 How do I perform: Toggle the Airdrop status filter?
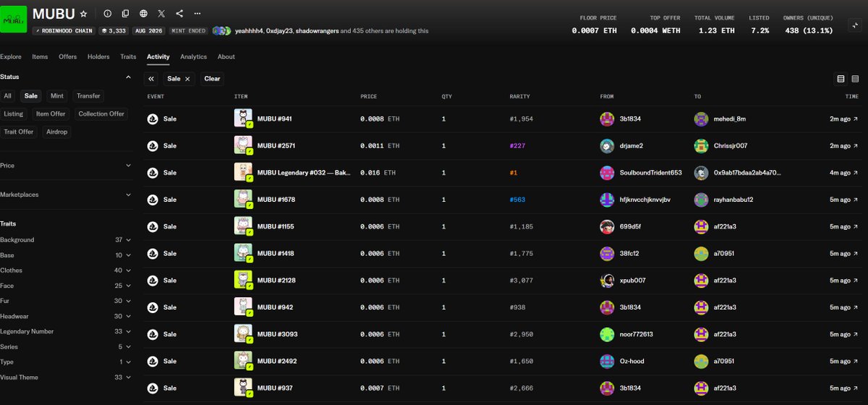(57, 132)
